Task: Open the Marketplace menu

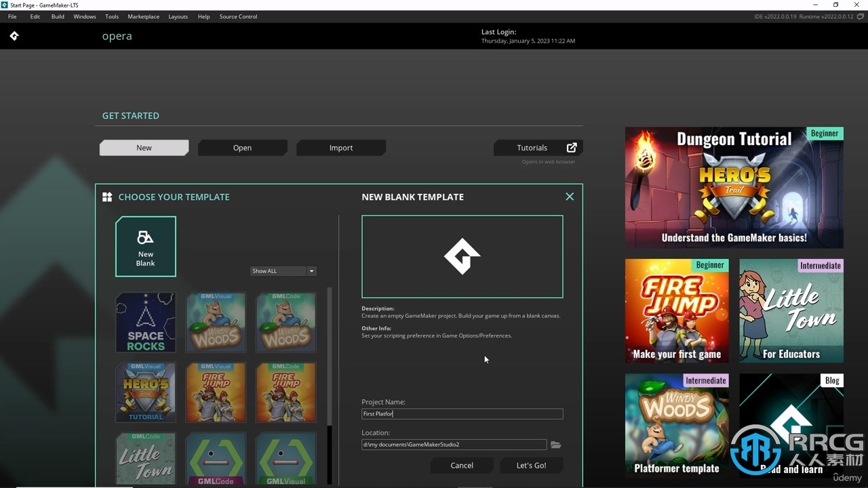Action: pos(144,16)
